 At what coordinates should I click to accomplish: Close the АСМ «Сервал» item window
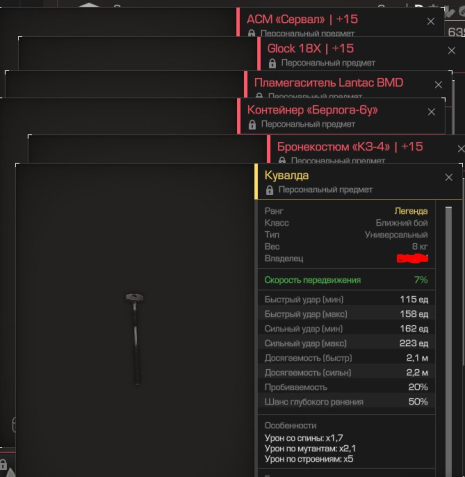coord(431,21)
